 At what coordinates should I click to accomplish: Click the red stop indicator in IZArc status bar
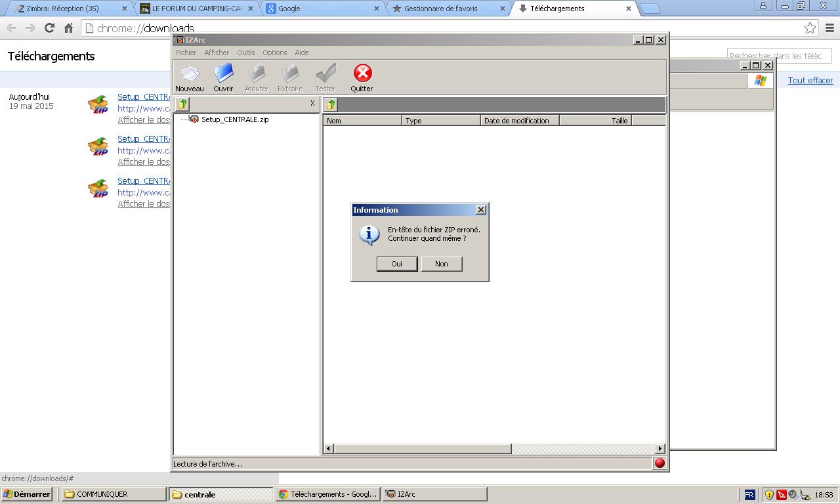coord(660,463)
